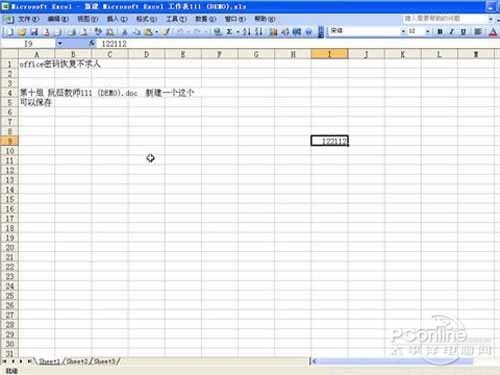
Task: Select column A header
Action: (37, 54)
